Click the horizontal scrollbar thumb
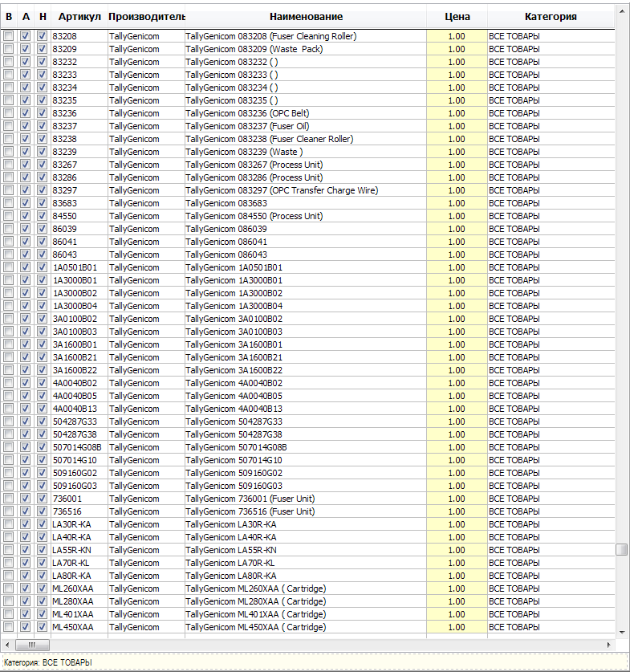630x672 pixels. click(x=33, y=645)
